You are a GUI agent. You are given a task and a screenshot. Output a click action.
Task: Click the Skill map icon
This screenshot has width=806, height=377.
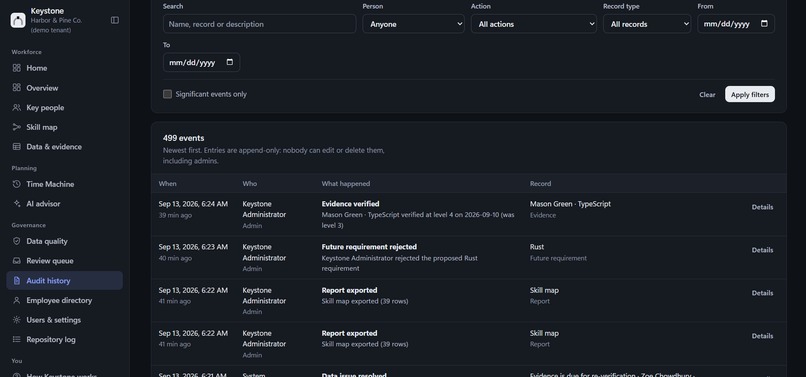tap(16, 127)
